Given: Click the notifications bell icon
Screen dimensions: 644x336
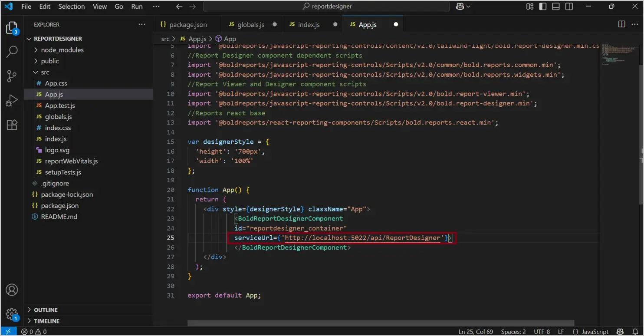Looking at the screenshot, I should (x=635, y=331).
